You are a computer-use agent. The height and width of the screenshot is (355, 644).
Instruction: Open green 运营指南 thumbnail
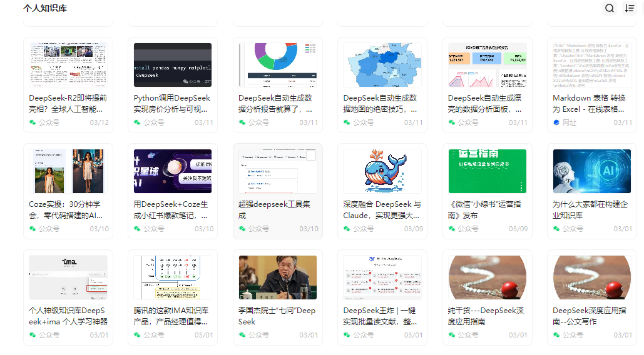click(x=487, y=171)
